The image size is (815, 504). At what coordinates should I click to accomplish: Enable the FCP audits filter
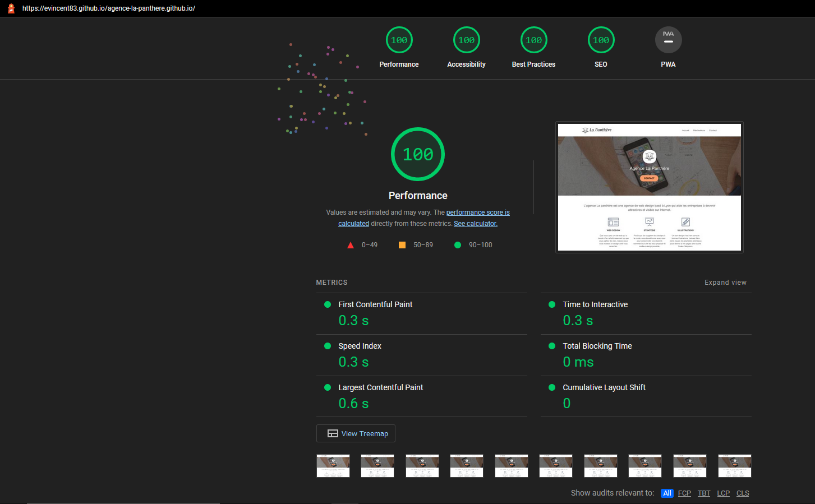click(684, 493)
